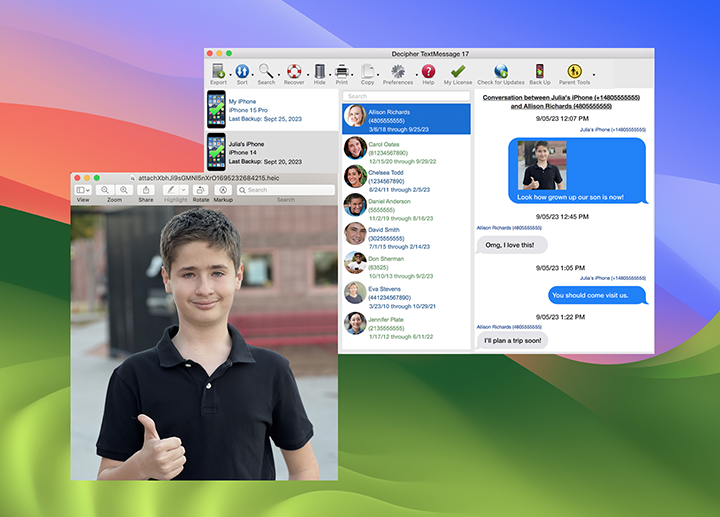Select the My iPhone 15 Pro backup

pyautogui.click(x=272, y=110)
